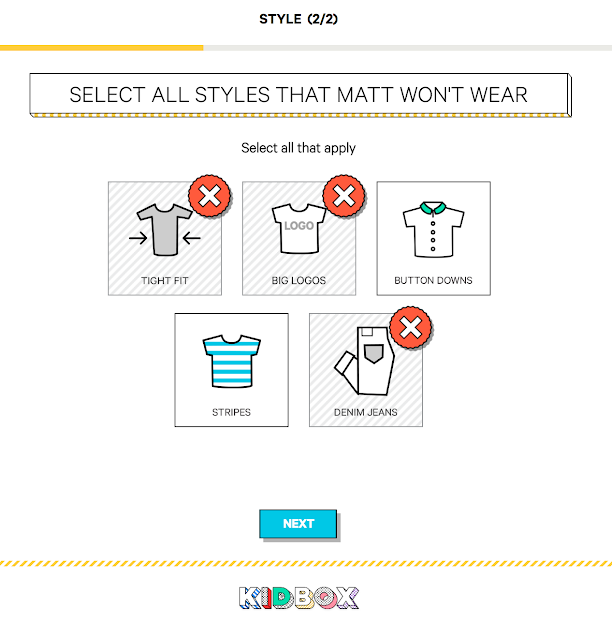612x640 pixels.
Task: Open the KIDBOX logo link
Action: click(299, 598)
